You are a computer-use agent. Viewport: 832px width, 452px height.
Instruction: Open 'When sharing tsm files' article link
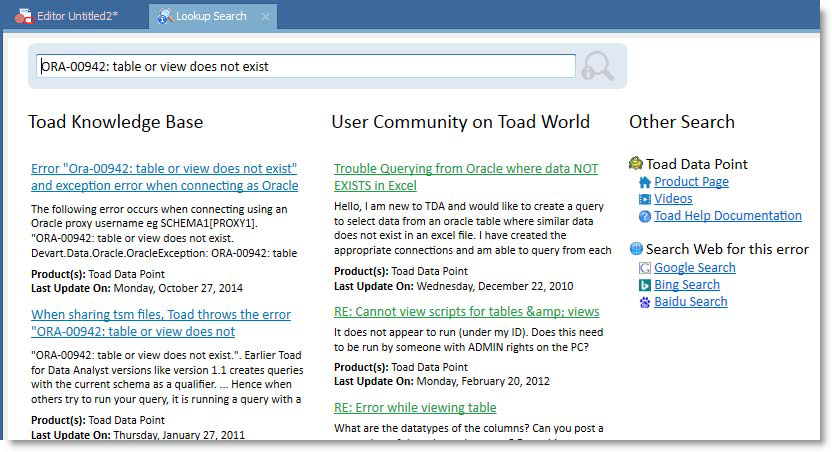click(x=161, y=323)
